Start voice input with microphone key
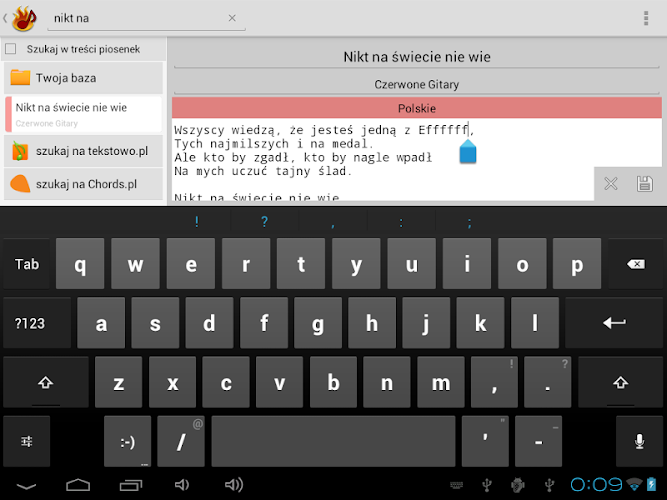The width and height of the screenshot is (667, 500). [639, 441]
